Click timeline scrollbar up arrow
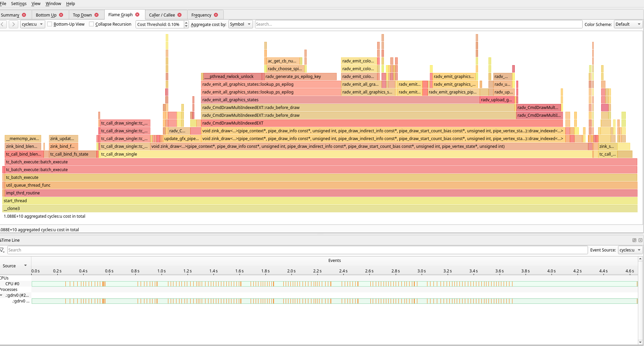Screen dimensions: 644x346 pyautogui.click(x=640, y=259)
